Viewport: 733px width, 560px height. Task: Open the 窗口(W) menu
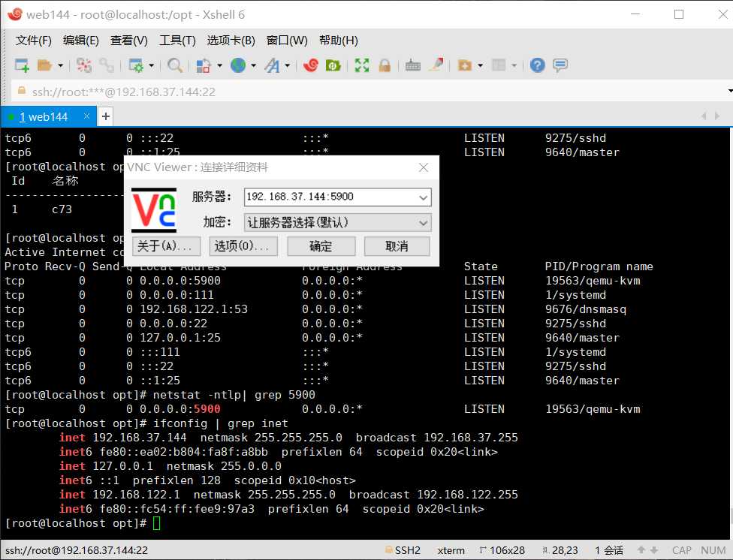287,41
